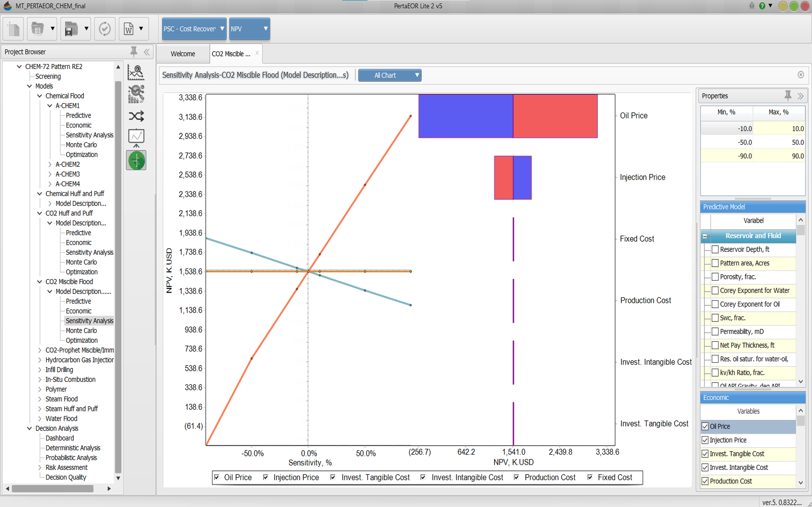Open the All Chart dropdown

click(x=390, y=75)
